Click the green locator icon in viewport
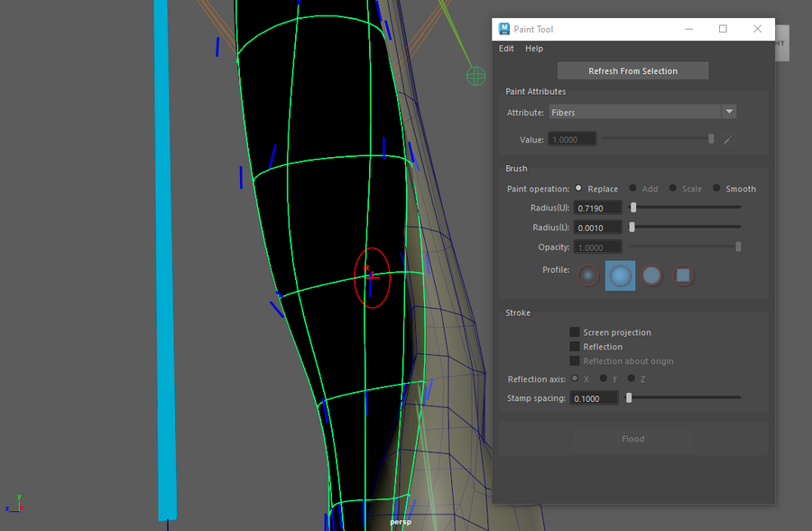 point(475,77)
